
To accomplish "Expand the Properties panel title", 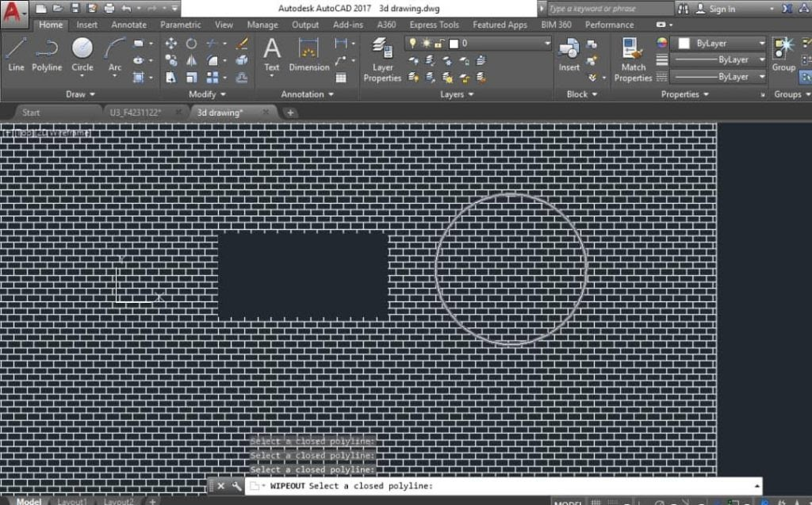I will tap(684, 94).
